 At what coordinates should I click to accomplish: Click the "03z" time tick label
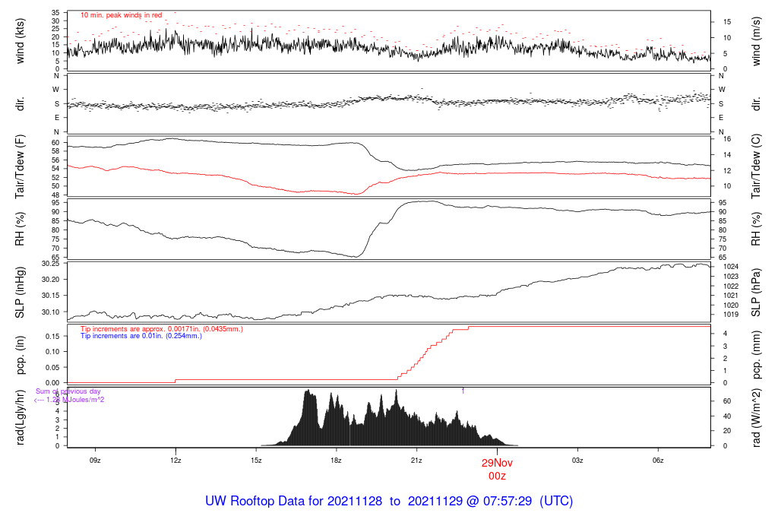577,461
